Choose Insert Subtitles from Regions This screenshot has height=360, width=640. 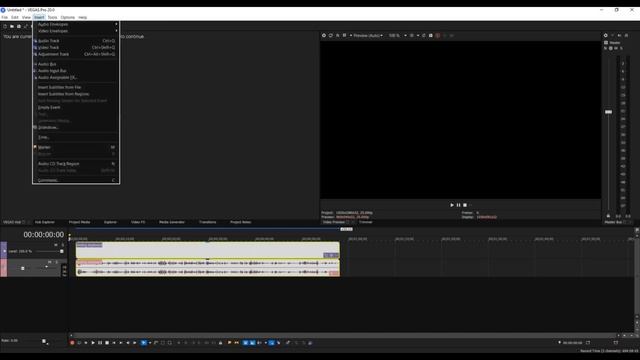[76, 94]
